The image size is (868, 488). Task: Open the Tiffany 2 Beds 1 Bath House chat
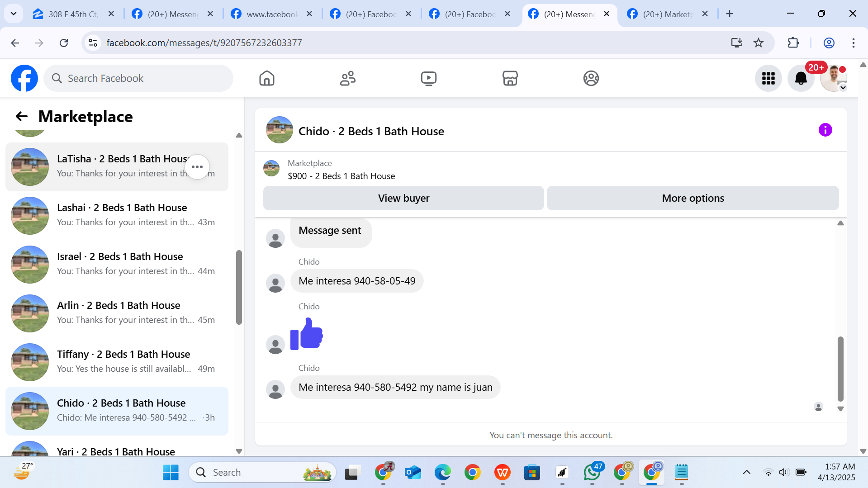tap(117, 362)
